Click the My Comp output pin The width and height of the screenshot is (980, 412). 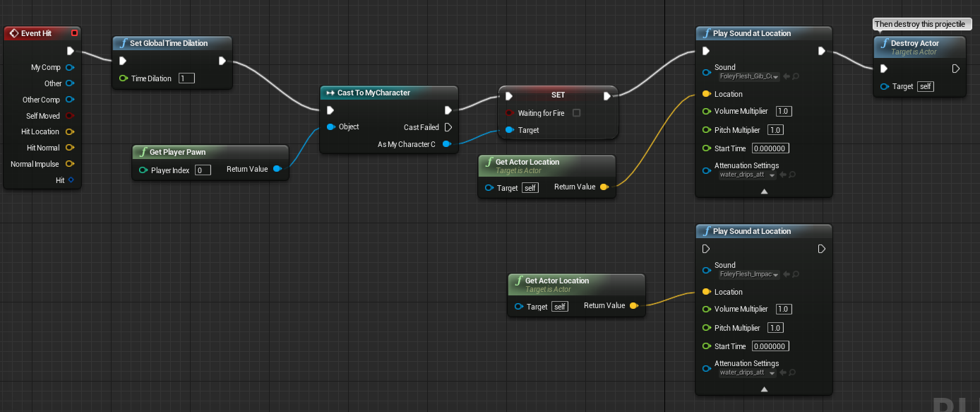point(70,67)
